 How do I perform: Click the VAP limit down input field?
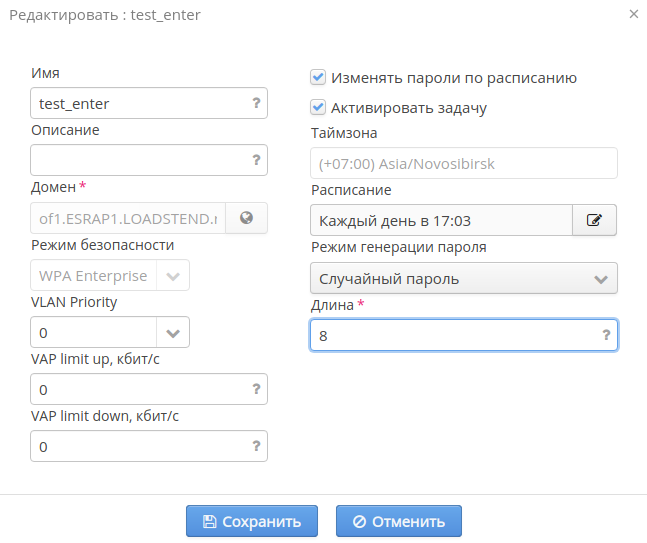tap(138, 446)
